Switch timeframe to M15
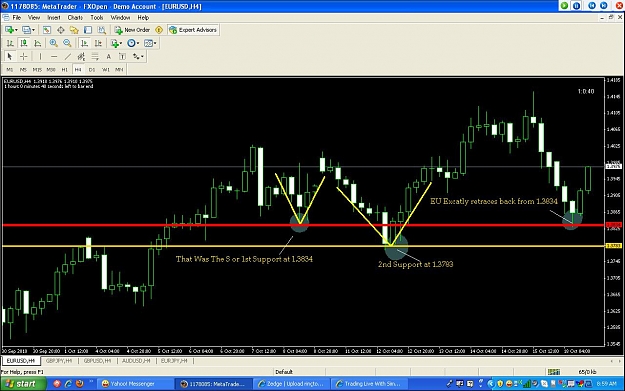The height and width of the screenshot is (391, 625). coord(37,69)
